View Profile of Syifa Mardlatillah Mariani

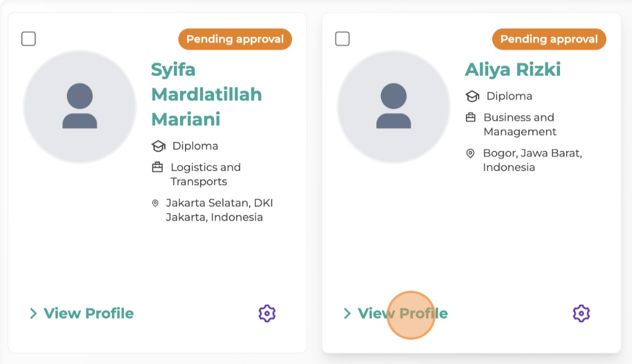coord(89,313)
